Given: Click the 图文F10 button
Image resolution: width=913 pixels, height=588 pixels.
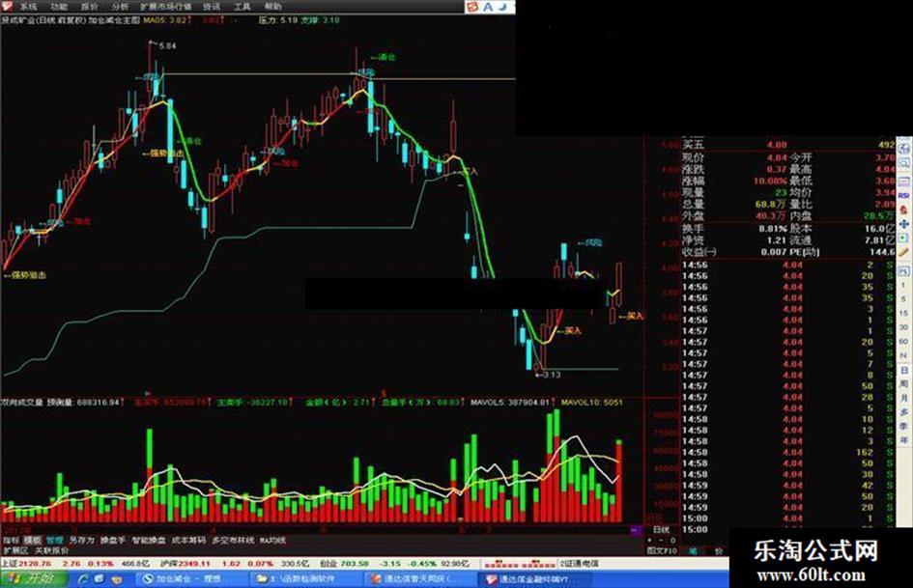Looking at the screenshot, I should [662, 550].
